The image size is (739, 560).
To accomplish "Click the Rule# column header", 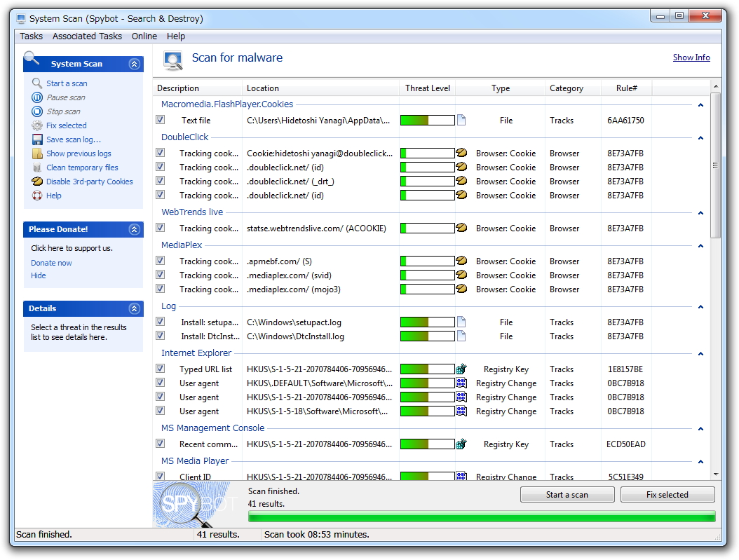I will click(x=626, y=88).
